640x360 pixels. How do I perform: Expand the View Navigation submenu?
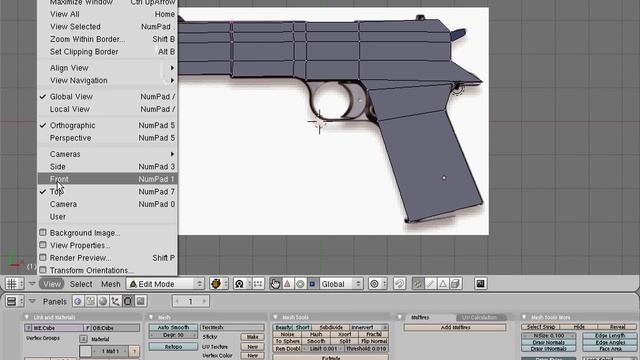point(108,80)
